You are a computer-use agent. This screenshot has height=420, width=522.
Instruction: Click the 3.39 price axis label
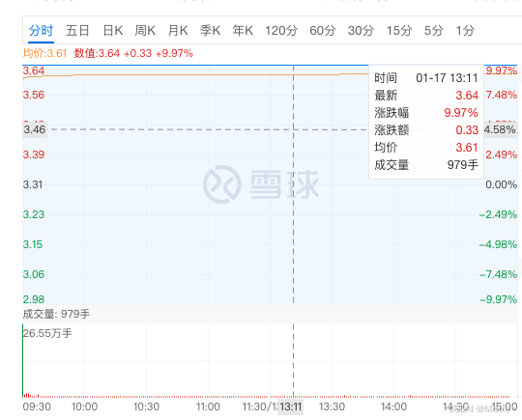[34, 154]
